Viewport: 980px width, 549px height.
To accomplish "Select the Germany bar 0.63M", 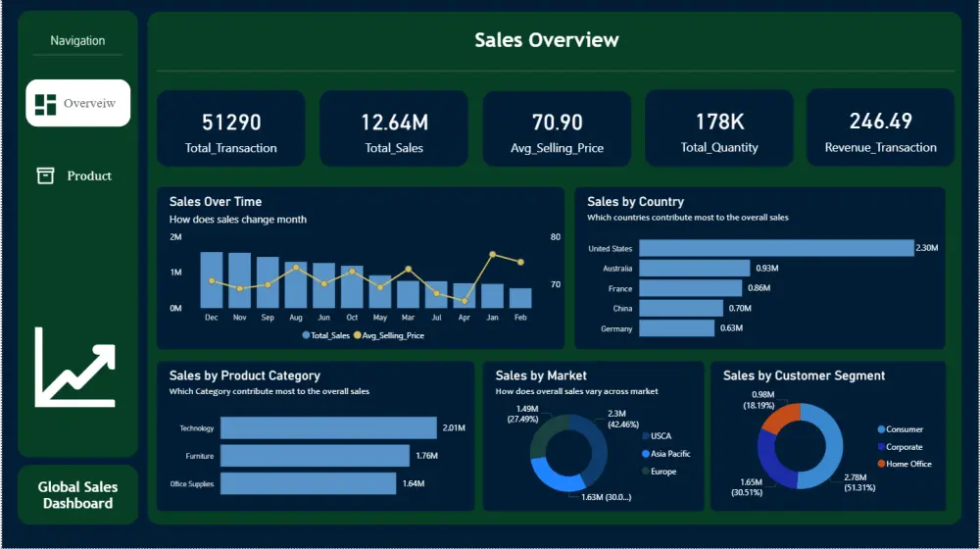I will 677,328.
